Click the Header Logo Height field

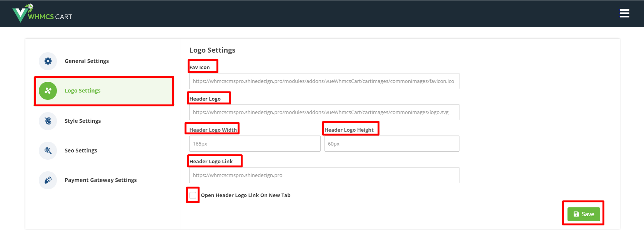pos(391,144)
